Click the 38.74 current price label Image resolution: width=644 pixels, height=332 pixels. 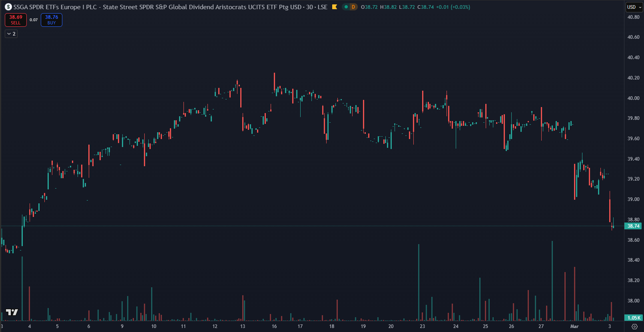coord(633,226)
